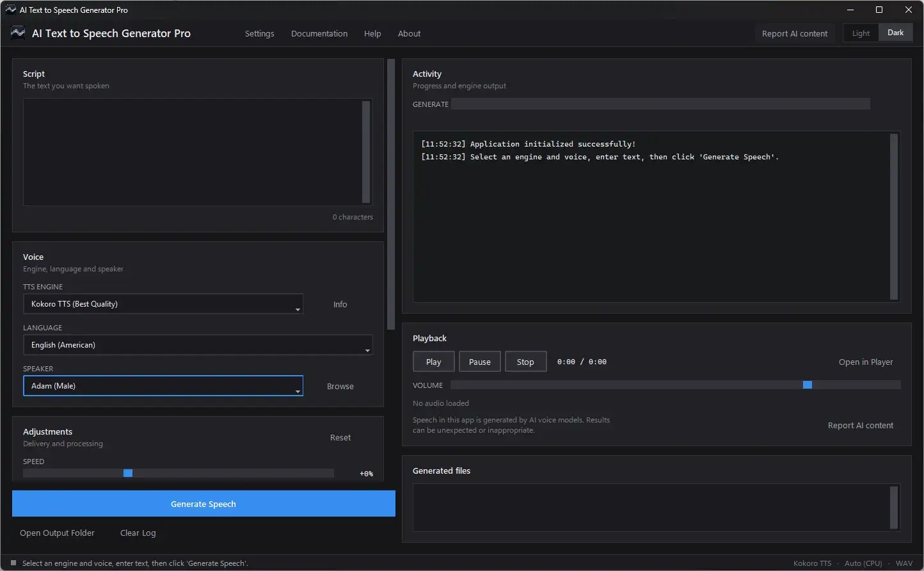
Task: Click the left panel vertical scrollbar
Action: (x=391, y=195)
